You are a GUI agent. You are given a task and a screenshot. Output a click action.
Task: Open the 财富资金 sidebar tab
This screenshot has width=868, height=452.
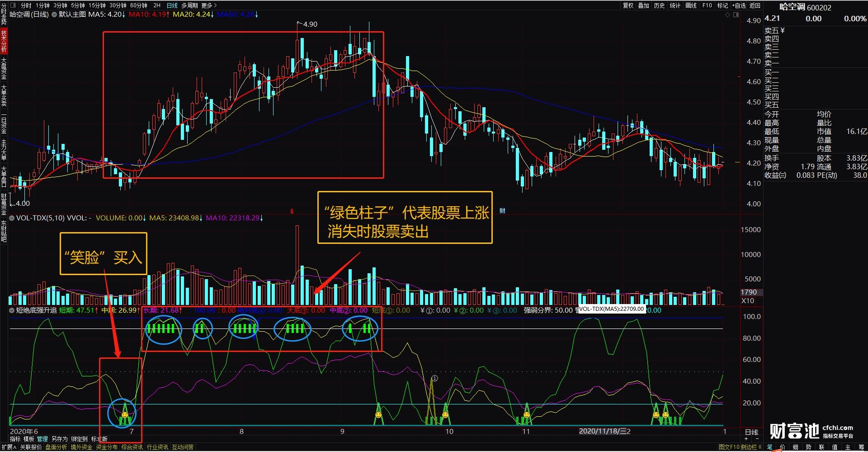coord(4,205)
